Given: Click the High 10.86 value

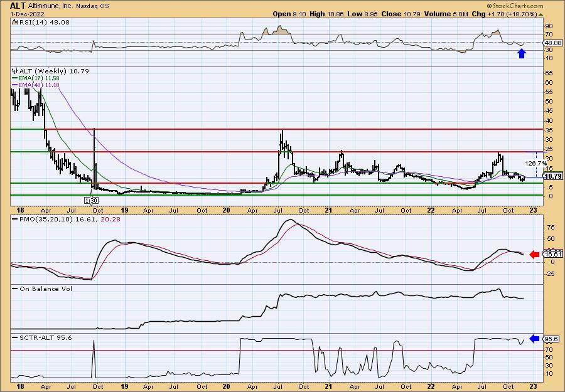Looking at the screenshot, I should click(x=326, y=14).
